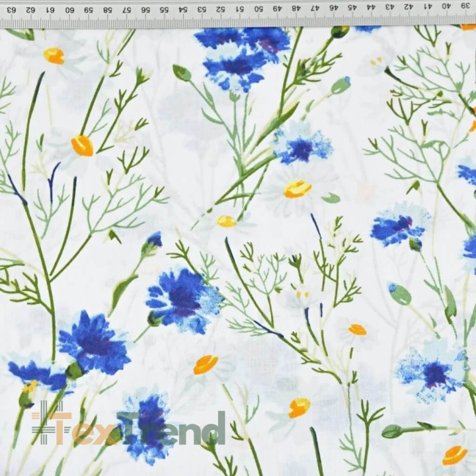The image size is (476, 476).
Task: Click the number 47 on the ruler
Action: click(315, 8)
